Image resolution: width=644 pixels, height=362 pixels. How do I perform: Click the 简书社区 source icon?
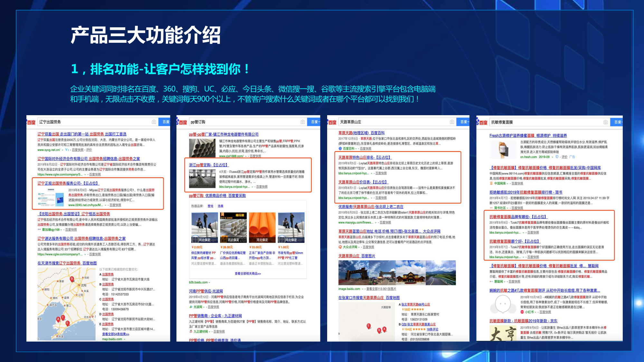tap(491, 208)
